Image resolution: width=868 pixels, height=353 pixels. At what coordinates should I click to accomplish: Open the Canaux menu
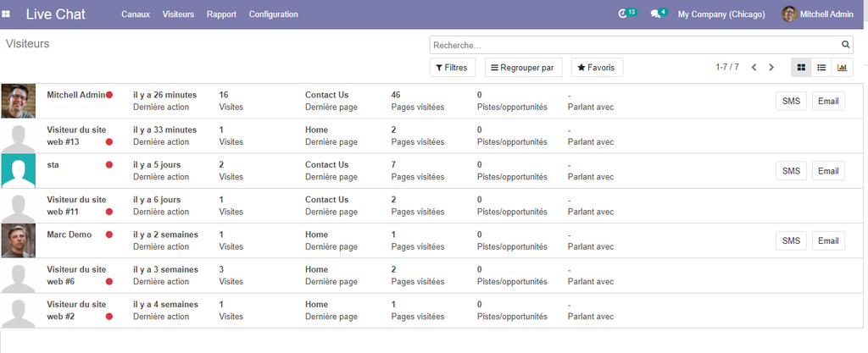136,14
